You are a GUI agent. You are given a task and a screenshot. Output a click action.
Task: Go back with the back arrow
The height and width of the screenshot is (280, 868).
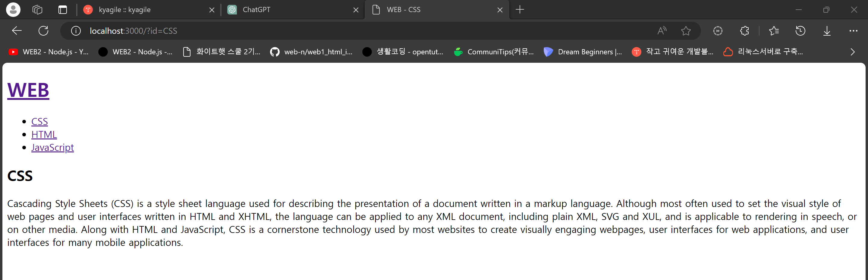[17, 31]
